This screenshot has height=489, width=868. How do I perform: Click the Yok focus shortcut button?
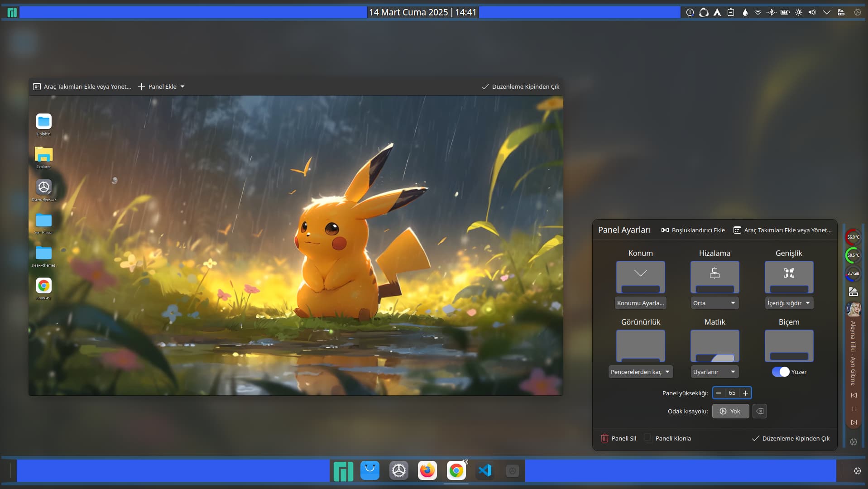(730, 411)
